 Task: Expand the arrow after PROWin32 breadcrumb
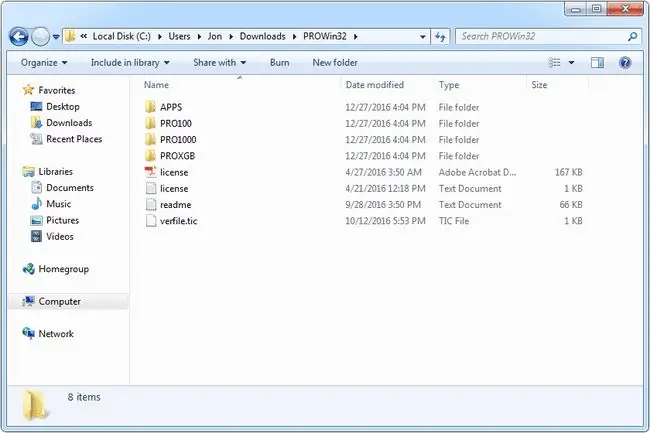[356, 37]
